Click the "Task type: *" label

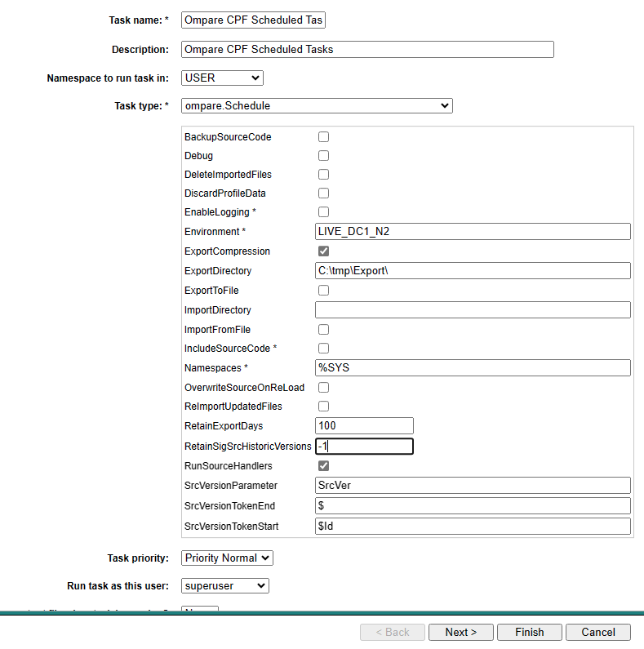[x=141, y=106]
